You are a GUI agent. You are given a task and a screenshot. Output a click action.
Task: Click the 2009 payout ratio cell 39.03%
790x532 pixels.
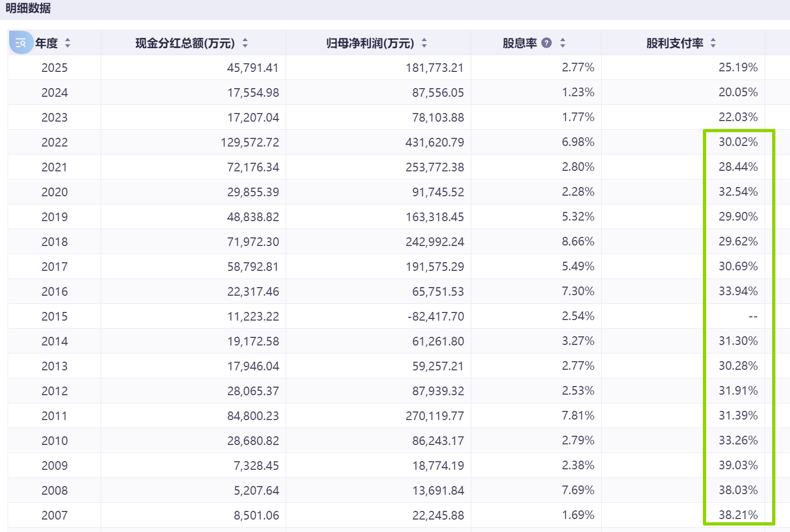point(738,465)
